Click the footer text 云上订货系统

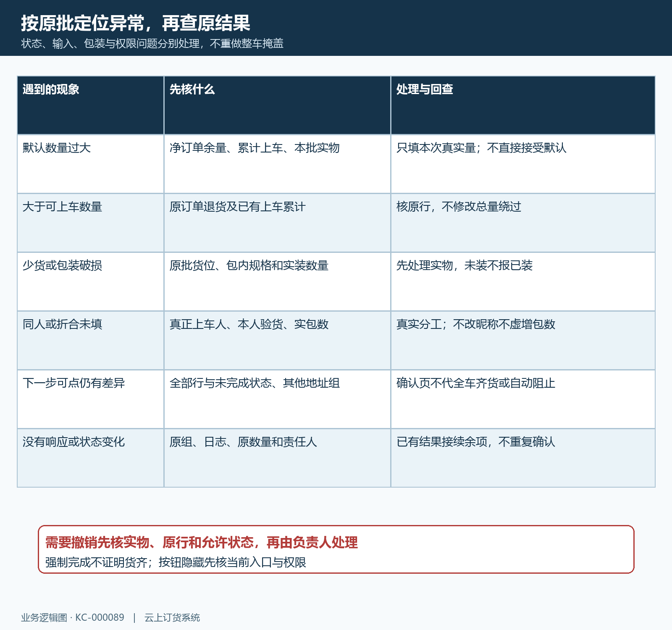pyautogui.click(x=172, y=617)
